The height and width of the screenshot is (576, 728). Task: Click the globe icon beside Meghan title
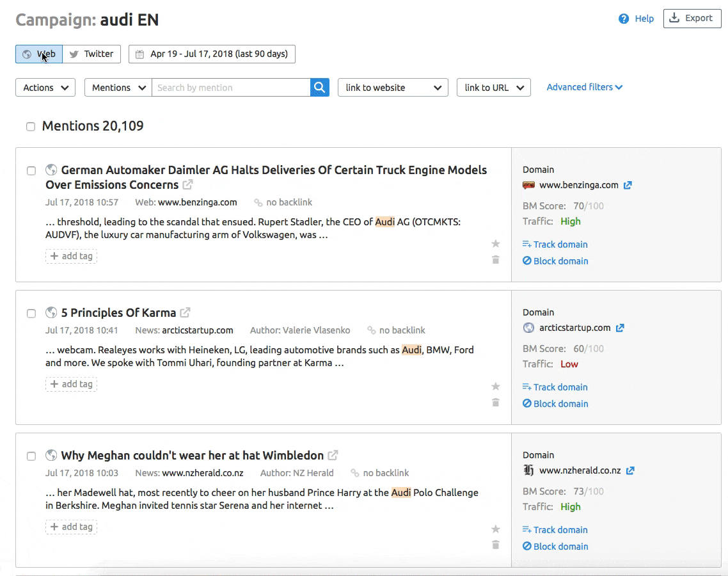pos(51,455)
